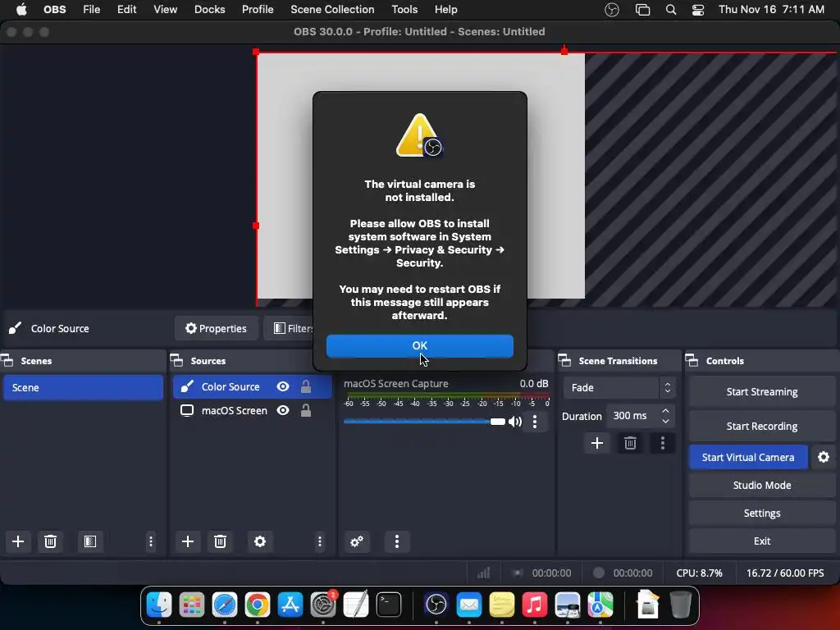Undock the Sources panel icon
840x630 pixels.
pos(176,361)
